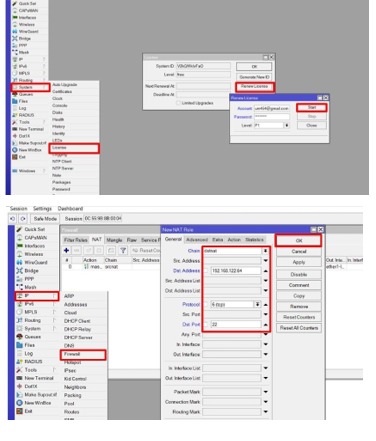Viewport: 376px width, 441px height.
Task: Open the Protocol dropdown arrow
Action: click(x=257, y=304)
